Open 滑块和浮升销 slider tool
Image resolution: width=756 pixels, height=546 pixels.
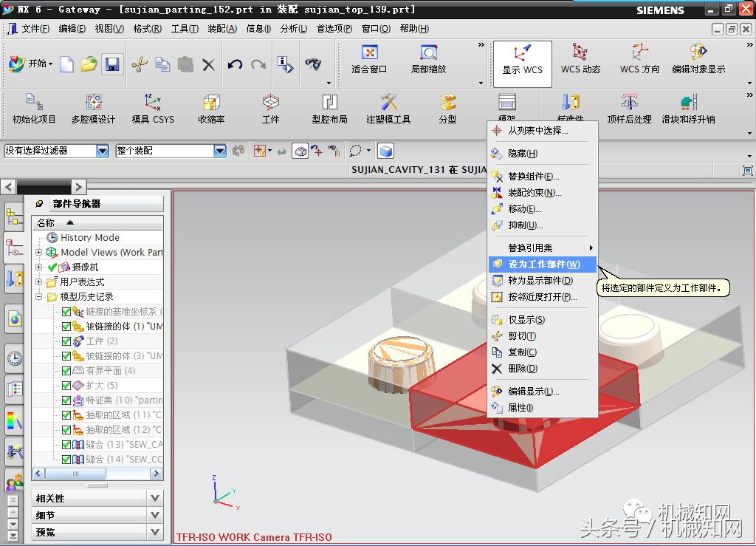click(x=689, y=109)
